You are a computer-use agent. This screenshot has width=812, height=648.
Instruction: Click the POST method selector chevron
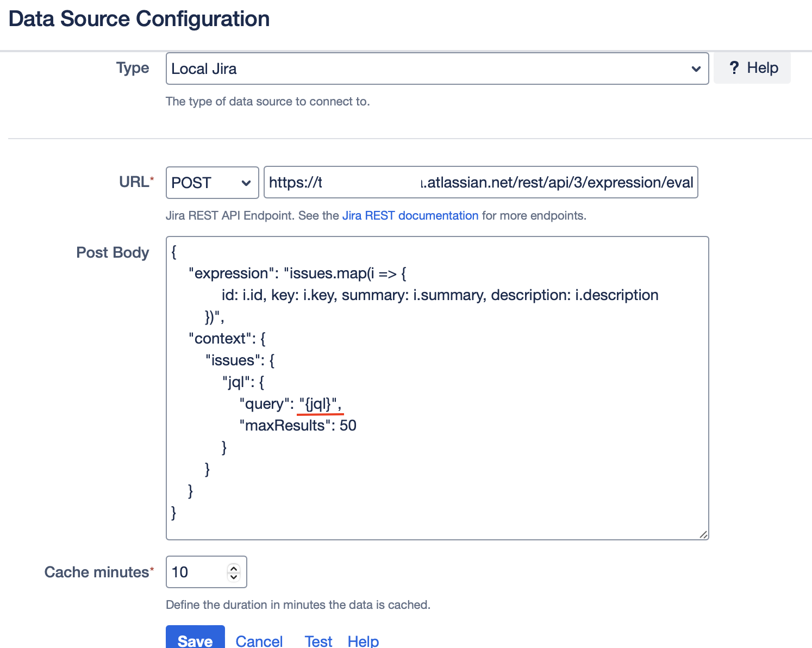[246, 183]
